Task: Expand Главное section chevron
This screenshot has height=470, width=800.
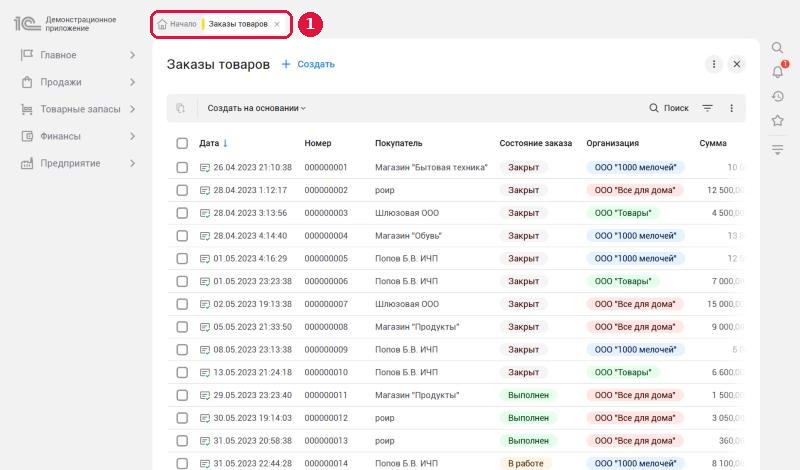Action: pyautogui.click(x=132, y=55)
